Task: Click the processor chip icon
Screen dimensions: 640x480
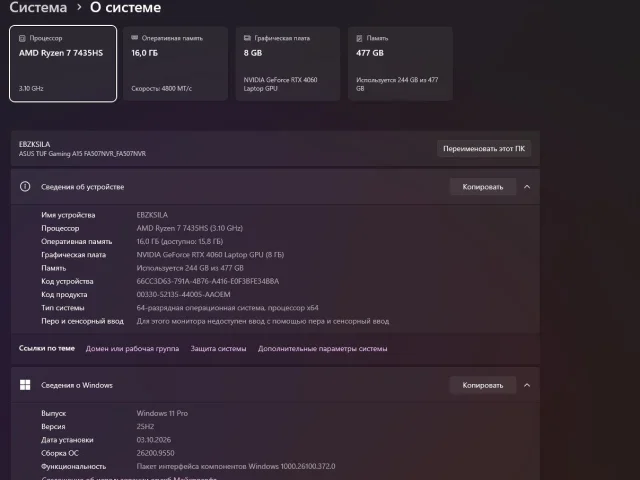Action: click(x=22, y=38)
